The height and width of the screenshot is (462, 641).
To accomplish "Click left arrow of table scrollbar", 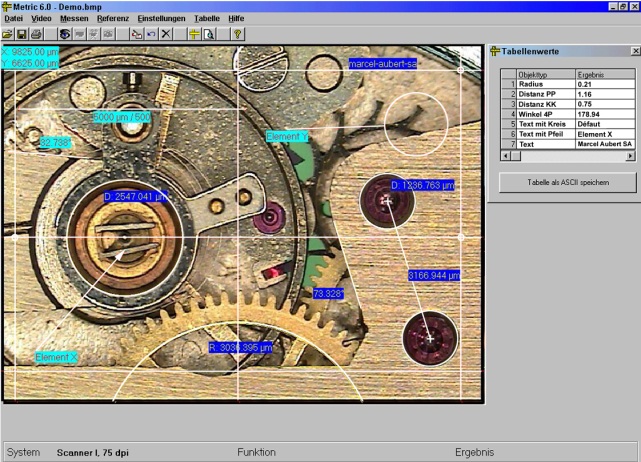I will (x=505, y=154).
